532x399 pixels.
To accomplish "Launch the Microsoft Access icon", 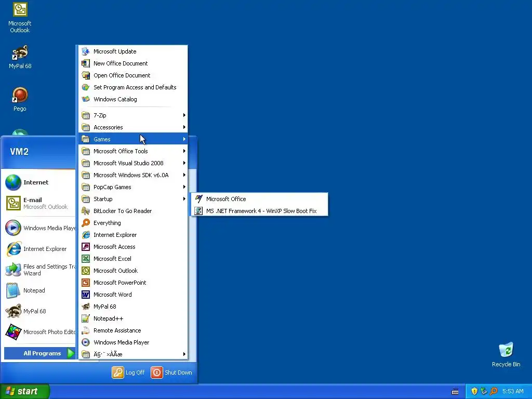I will 86,247.
